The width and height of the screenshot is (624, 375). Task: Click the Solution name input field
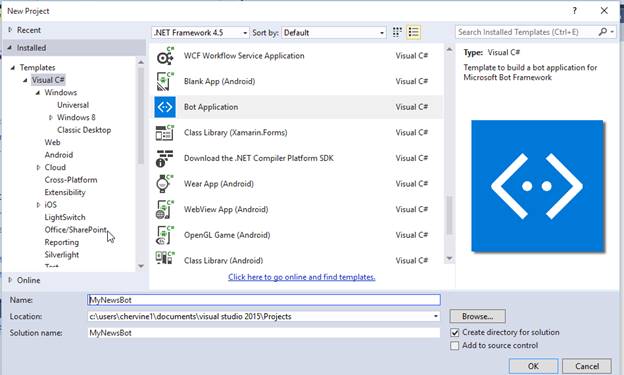coord(264,333)
